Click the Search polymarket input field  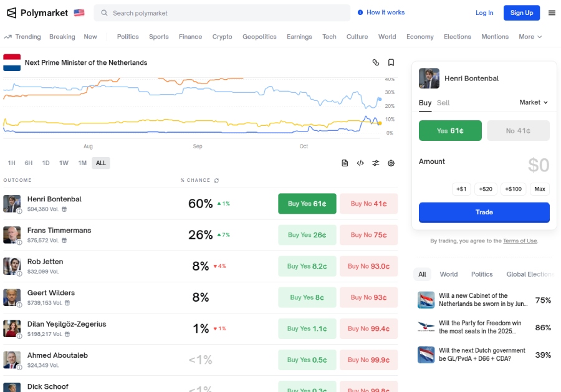[224, 13]
